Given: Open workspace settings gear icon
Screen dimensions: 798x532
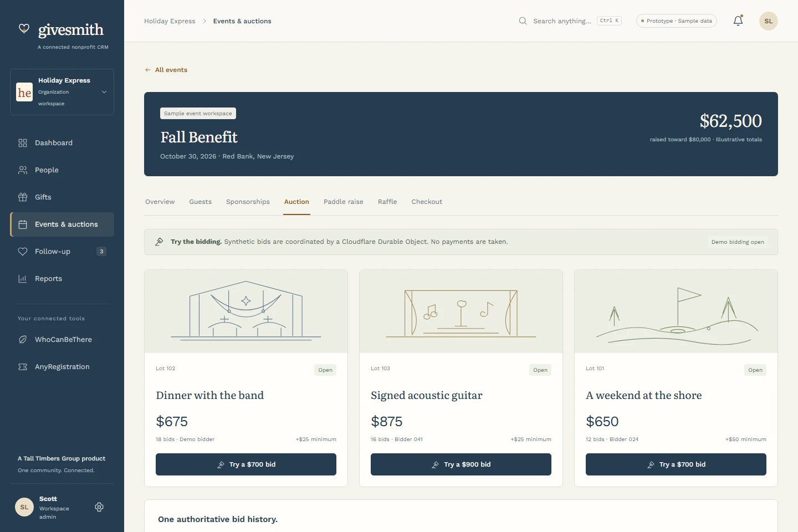Looking at the screenshot, I should 99,507.
